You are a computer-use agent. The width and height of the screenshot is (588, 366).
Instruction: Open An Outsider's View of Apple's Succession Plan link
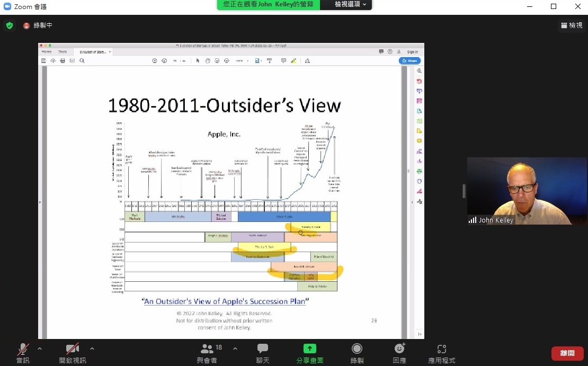coord(225,301)
